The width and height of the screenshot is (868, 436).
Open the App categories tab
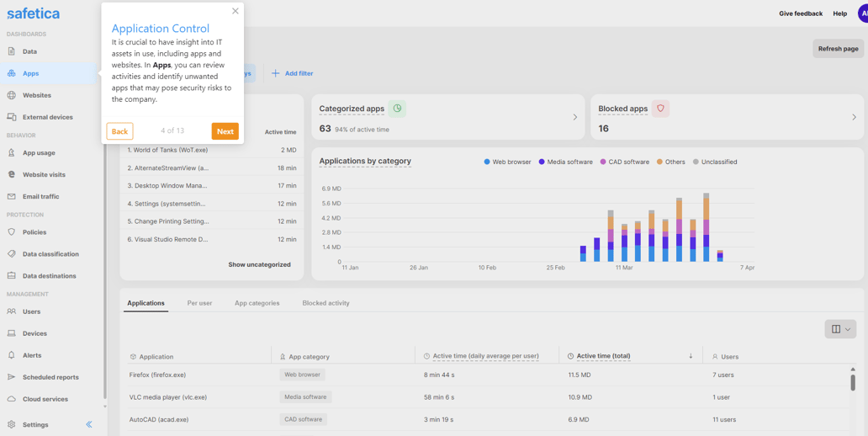click(x=257, y=303)
